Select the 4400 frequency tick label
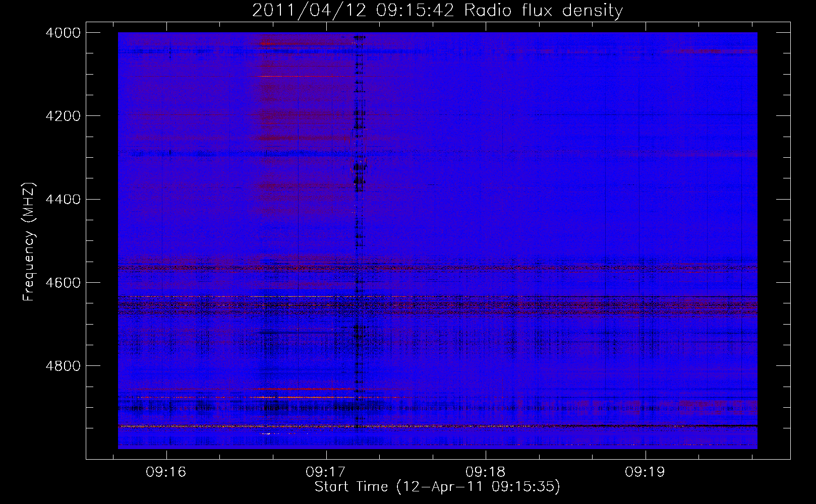The image size is (816, 504). pyautogui.click(x=63, y=199)
